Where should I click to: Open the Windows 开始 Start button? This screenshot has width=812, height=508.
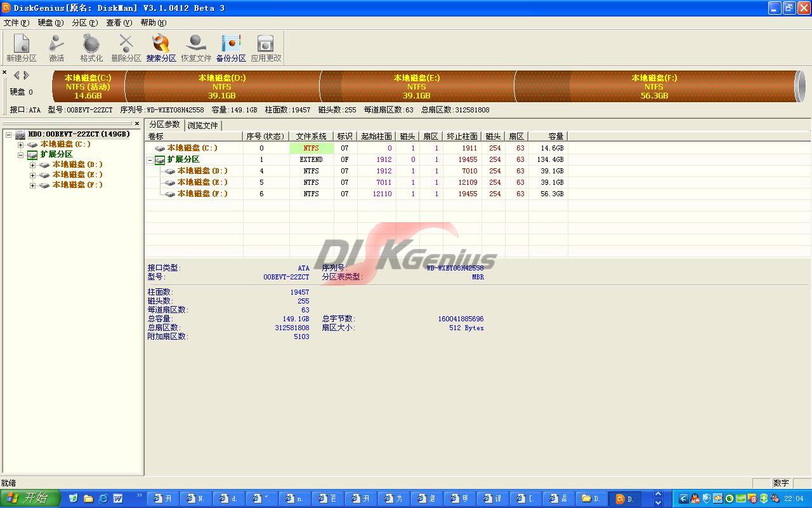tap(30, 498)
